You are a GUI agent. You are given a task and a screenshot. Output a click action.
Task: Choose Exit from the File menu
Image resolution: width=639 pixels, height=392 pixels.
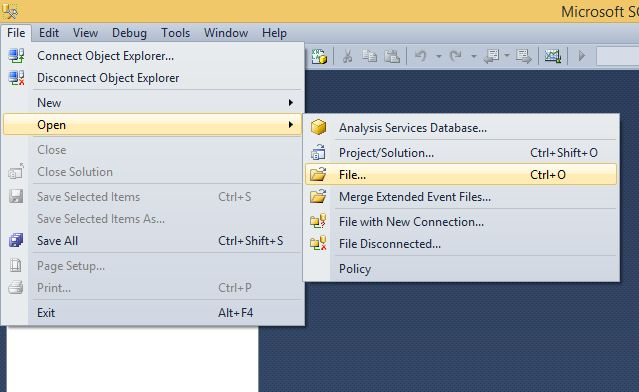(x=153, y=313)
